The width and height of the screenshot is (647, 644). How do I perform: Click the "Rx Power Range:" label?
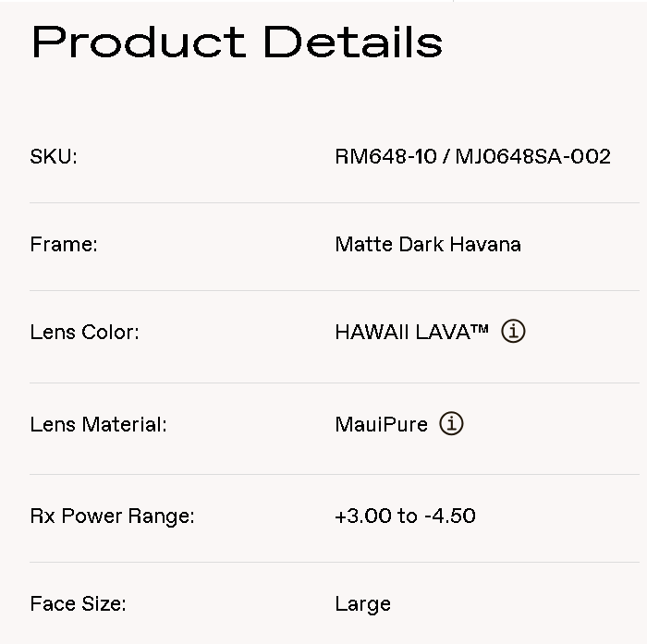point(112,516)
